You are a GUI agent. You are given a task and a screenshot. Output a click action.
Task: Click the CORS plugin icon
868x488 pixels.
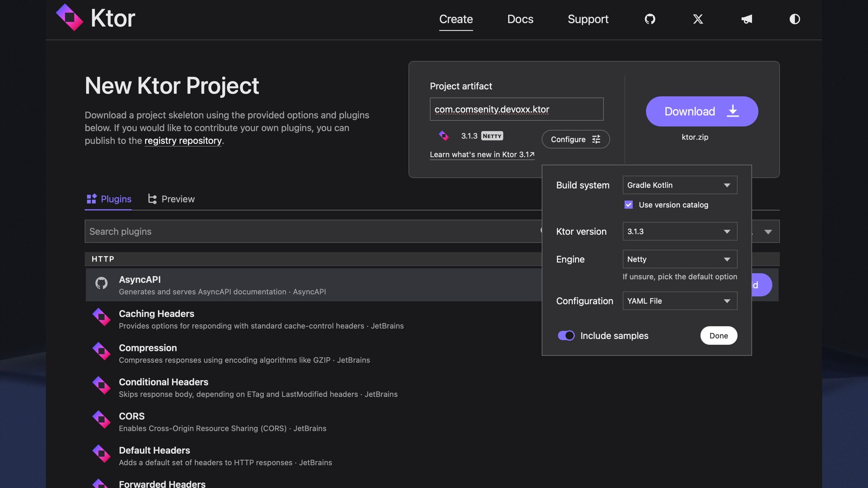click(x=101, y=420)
